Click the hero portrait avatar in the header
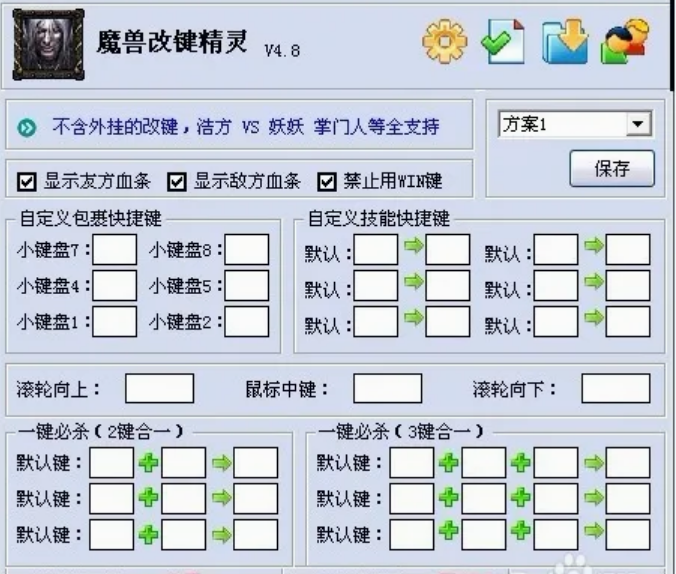 49,44
